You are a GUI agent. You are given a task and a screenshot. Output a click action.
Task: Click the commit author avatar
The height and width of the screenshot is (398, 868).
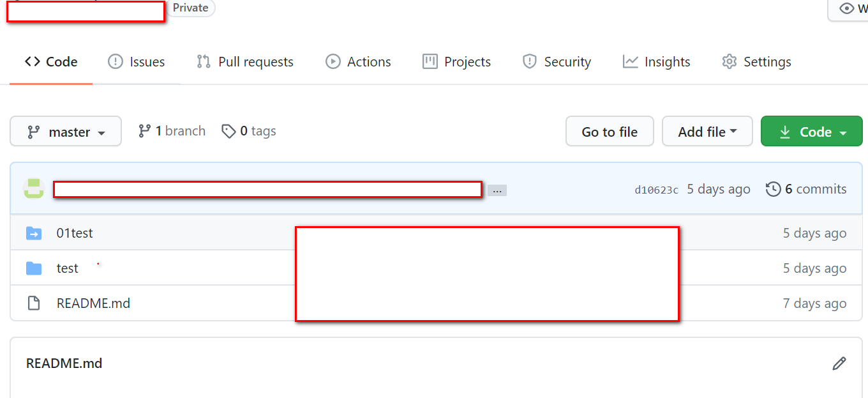(34, 189)
